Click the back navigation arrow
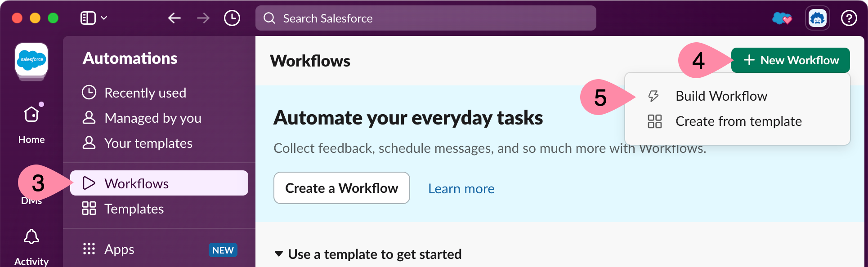 pyautogui.click(x=174, y=18)
